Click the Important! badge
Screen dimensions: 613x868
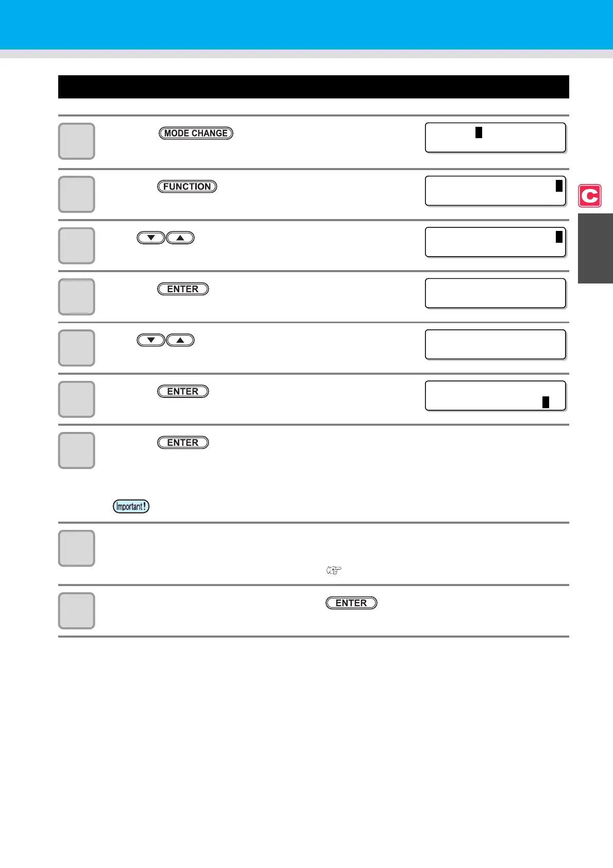pyautogui.click(x=131, y=506)
